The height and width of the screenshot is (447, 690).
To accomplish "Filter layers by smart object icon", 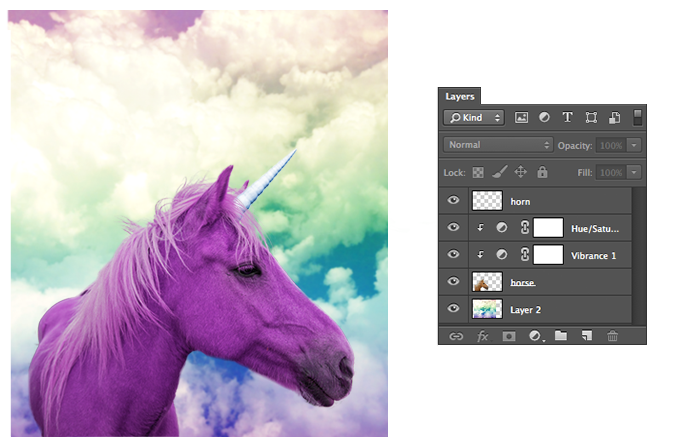I will click(x=614, y=117).
